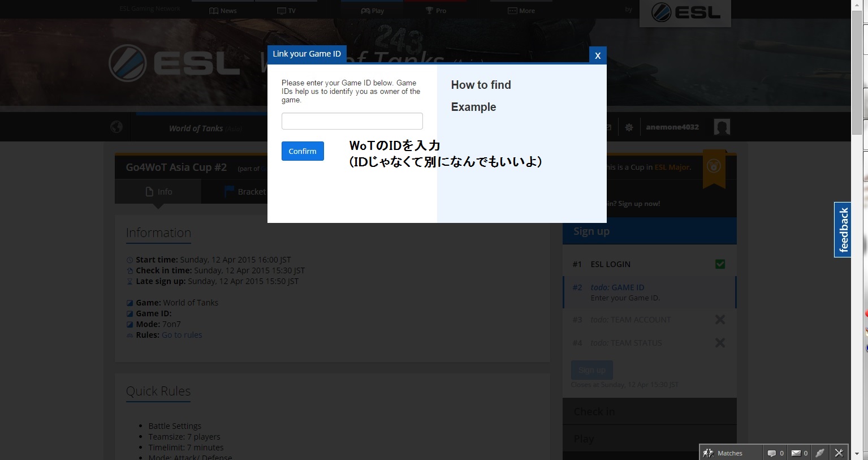Click the green ESL LOGIN checkmark
The image size is (868, 460).
(720, 264)
